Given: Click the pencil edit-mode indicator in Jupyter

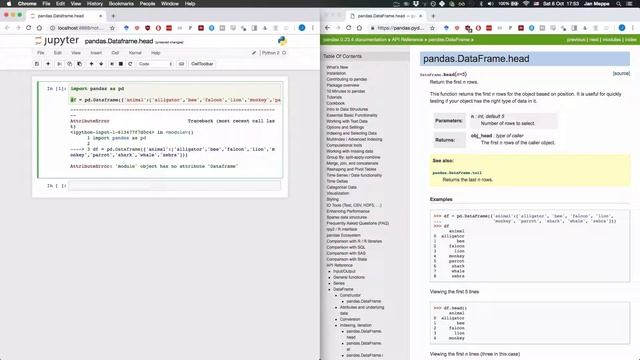Looking at the screenshot, I should (254, 53).
